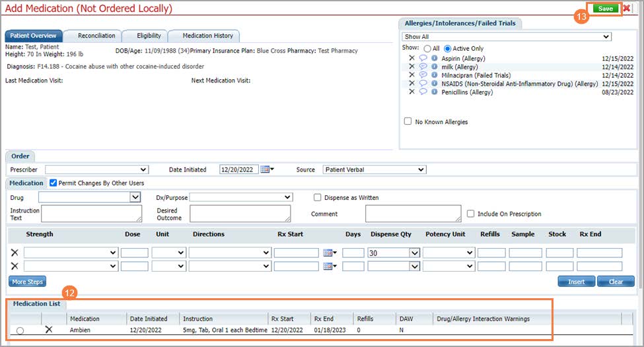
Task: Open first row Potency Unit dropdown
Action: pos(449,253)
